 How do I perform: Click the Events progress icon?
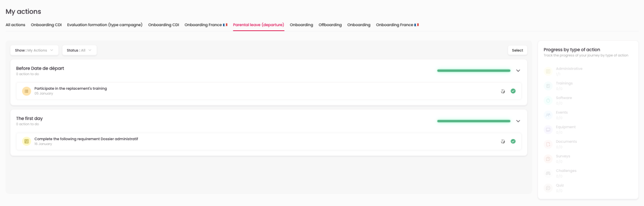click(x=548, y=115)
